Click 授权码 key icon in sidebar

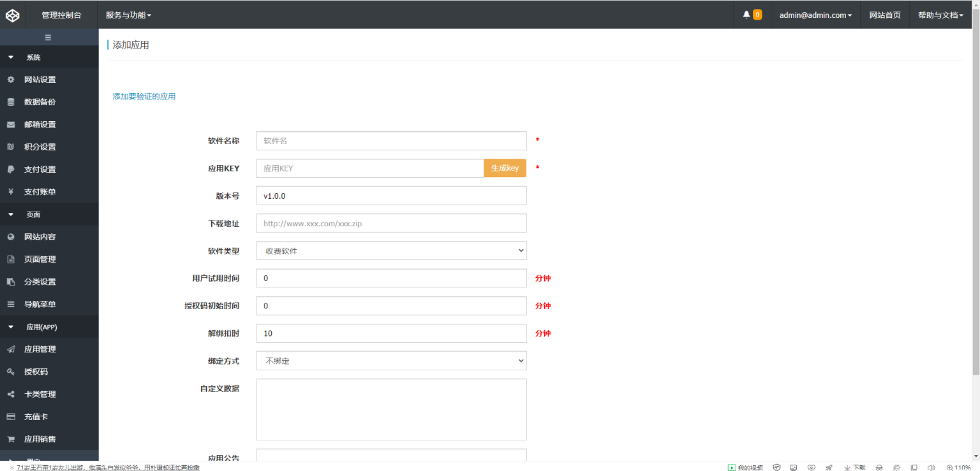(x=11, y=372)
